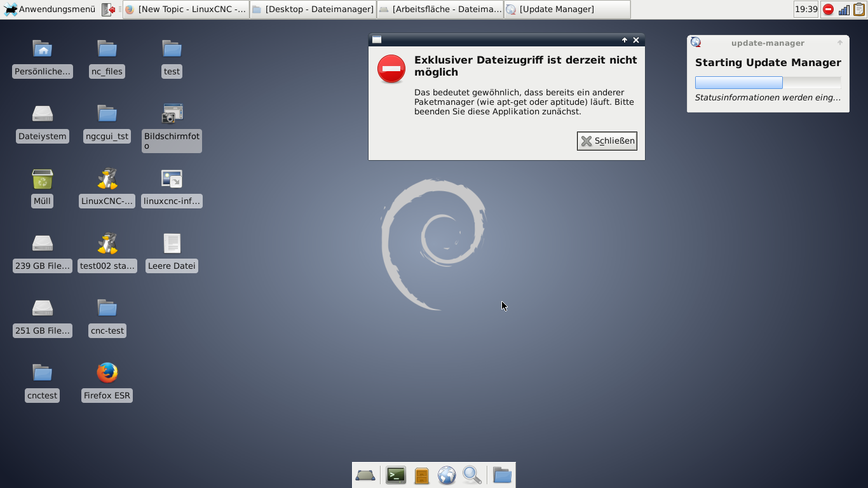
Task: Open the clipboard manager tray icon
Action: tap(859, 10)
